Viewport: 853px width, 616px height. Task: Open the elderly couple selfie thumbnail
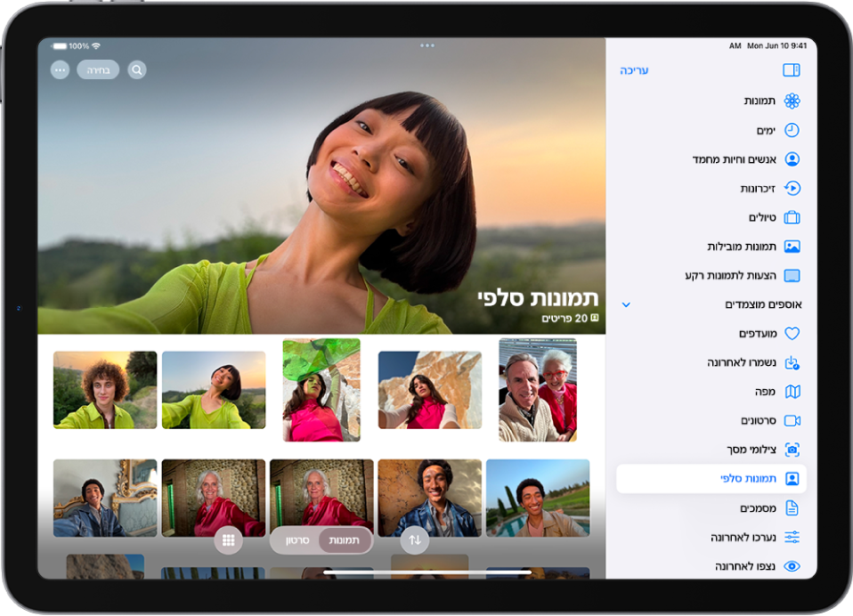[x=538, y=390]
